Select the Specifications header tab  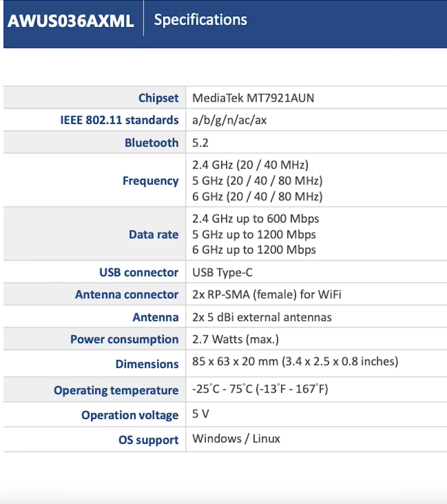click(x=200, y=20)
